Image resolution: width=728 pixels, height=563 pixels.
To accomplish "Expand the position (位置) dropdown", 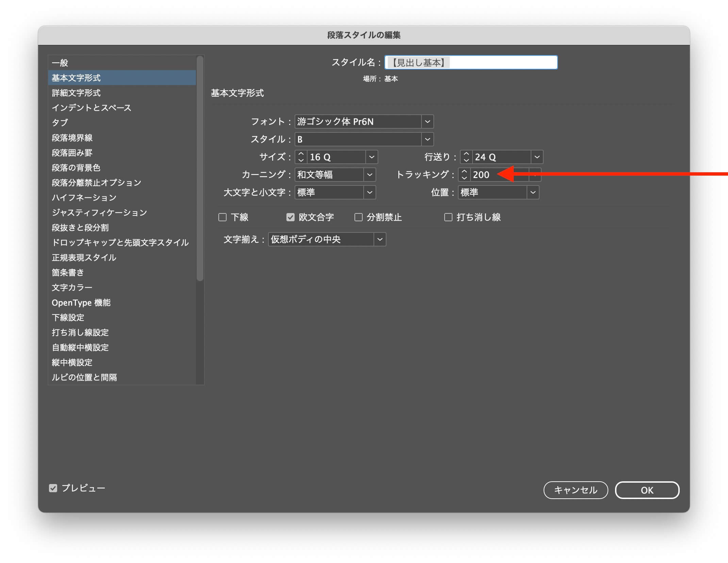I will click(533, 192).
